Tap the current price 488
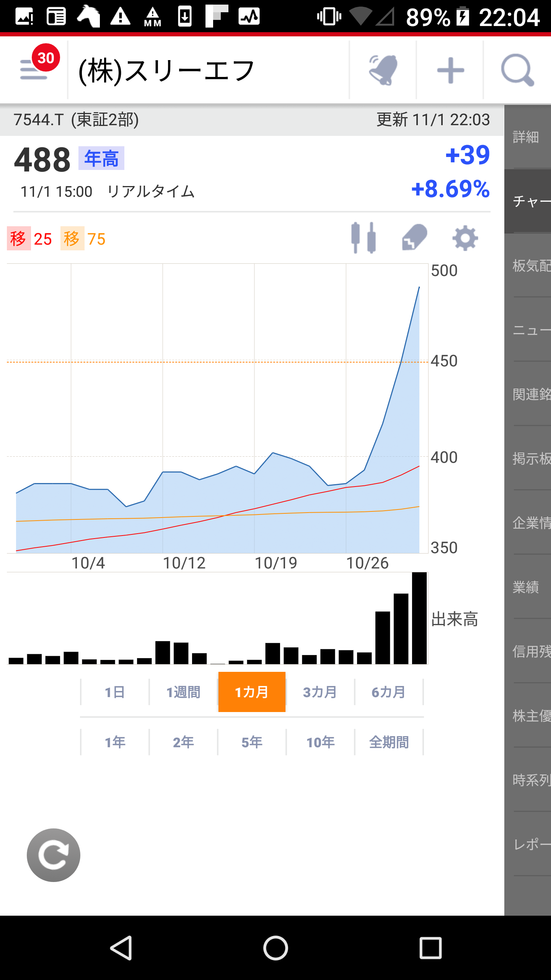Viewport: 551px width, 980px height. tap(42, 160)
